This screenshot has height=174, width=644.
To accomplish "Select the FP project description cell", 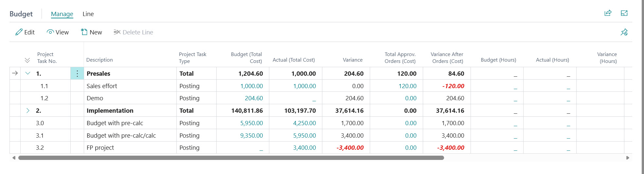I will pos(130,147).
